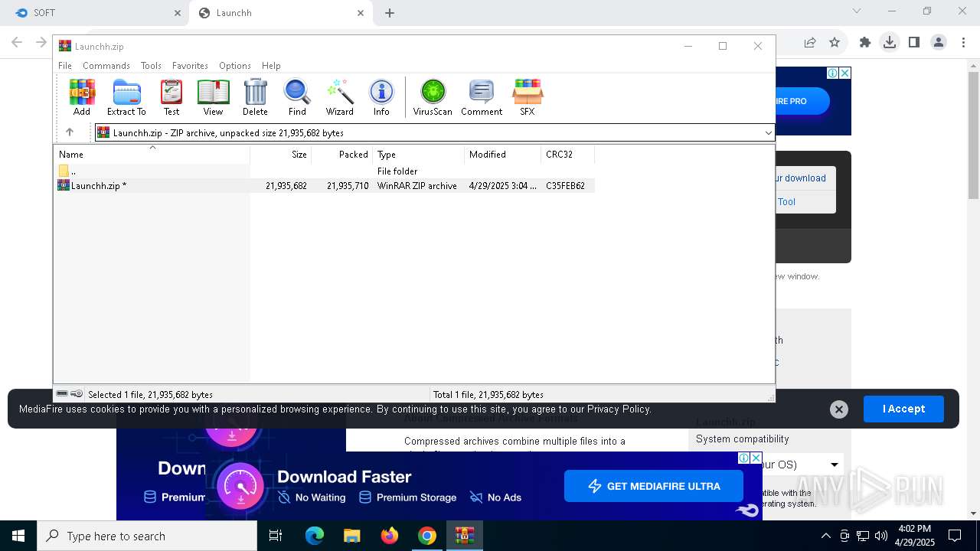Image resolution: width=980 pixels, height=551 pixels.
Task: Open the Commands menu
Action: click(x=106, y=66)
